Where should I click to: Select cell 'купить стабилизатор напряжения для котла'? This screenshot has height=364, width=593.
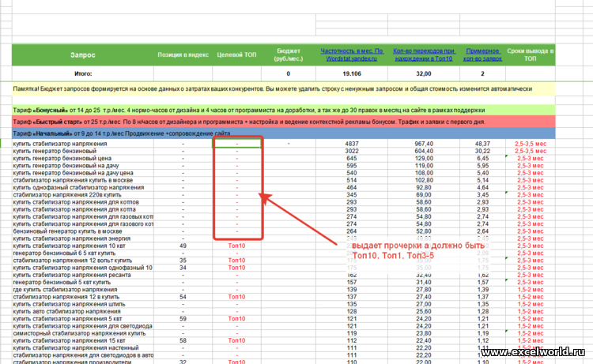click(83, 209)
